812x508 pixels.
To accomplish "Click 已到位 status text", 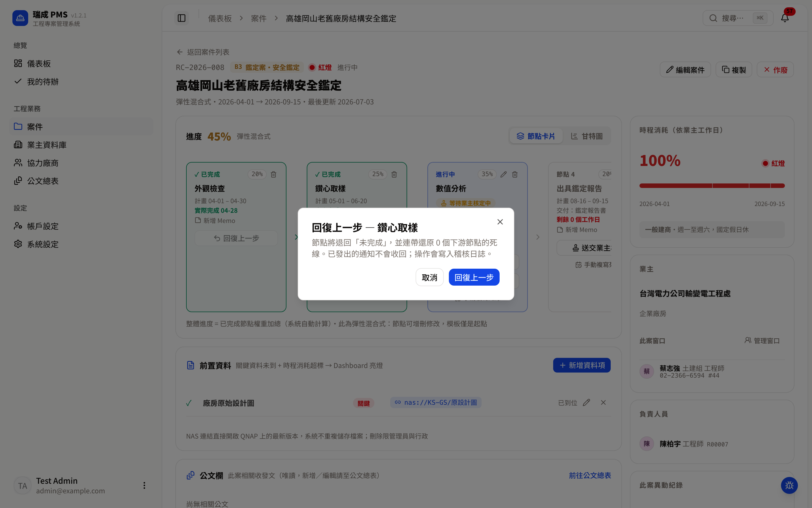I will (x=567, y=403).
